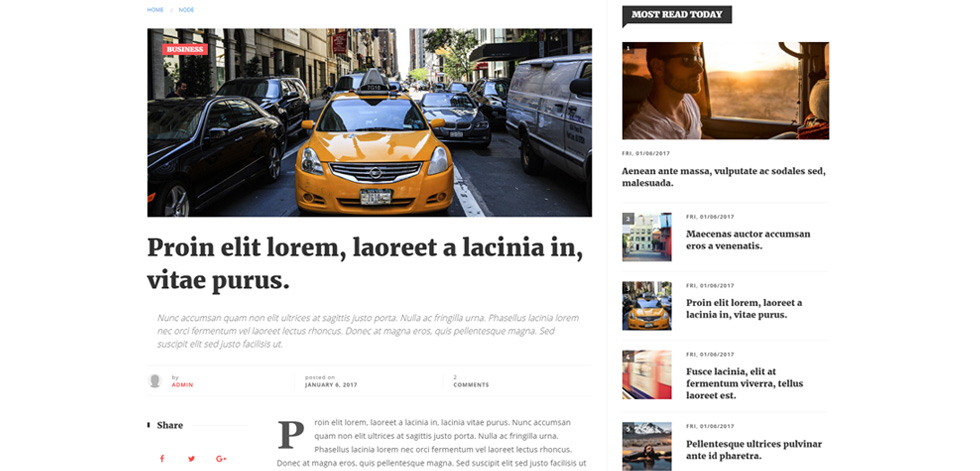Click the admin author avatar
The image size is (980, 471).
[x=155, y=380]
